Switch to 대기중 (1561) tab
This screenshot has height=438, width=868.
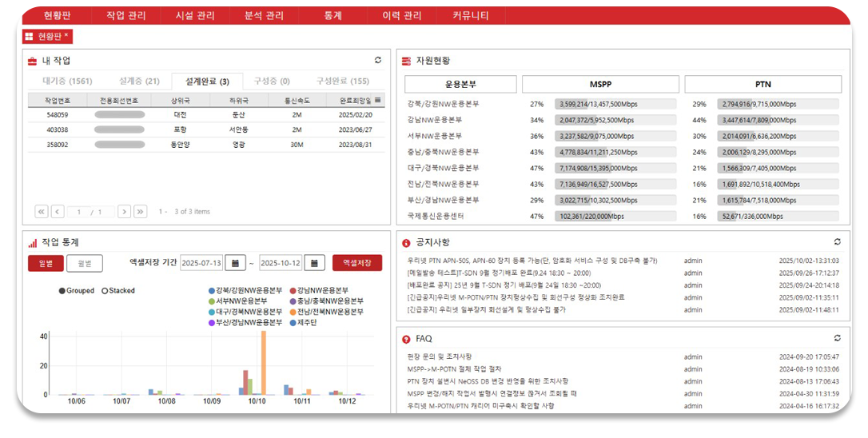coord(67,81)
